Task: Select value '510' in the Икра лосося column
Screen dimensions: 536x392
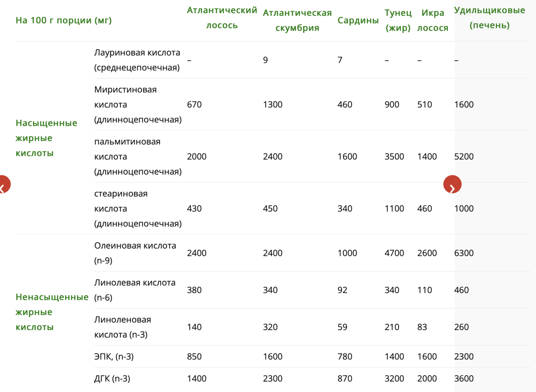Action: click(425, 104)
